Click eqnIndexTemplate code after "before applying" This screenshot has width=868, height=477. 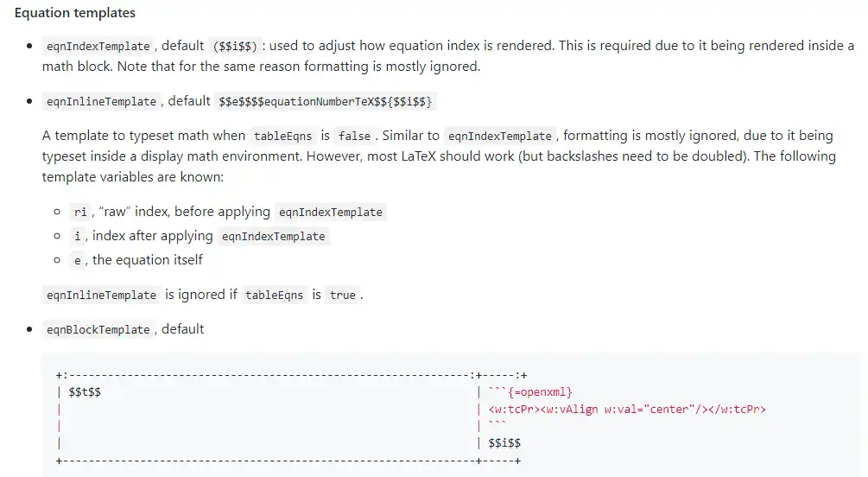coord(331,212)
